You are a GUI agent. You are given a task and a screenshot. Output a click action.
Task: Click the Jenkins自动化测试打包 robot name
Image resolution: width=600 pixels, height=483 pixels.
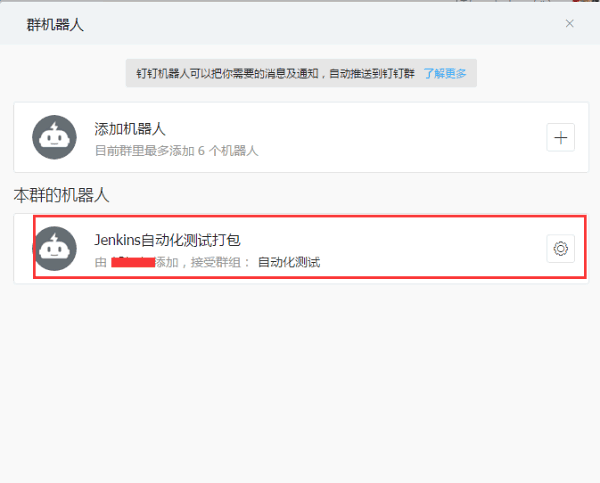tap(167, 240)
